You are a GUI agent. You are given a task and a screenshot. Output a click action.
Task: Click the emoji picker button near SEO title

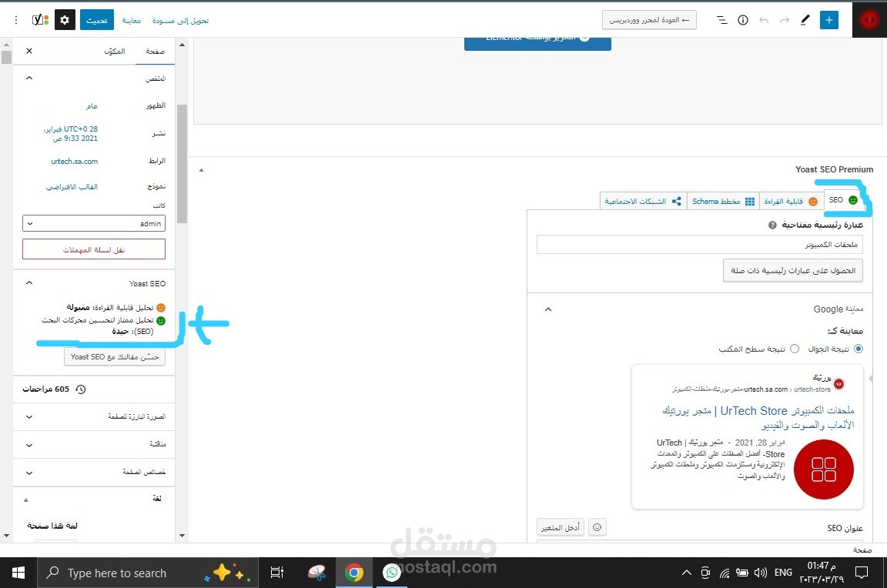point(597,527)
